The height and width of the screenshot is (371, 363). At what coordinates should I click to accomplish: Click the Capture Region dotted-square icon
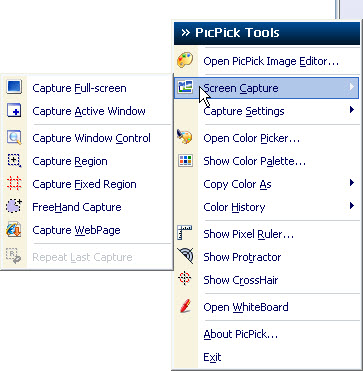[14, 161]
